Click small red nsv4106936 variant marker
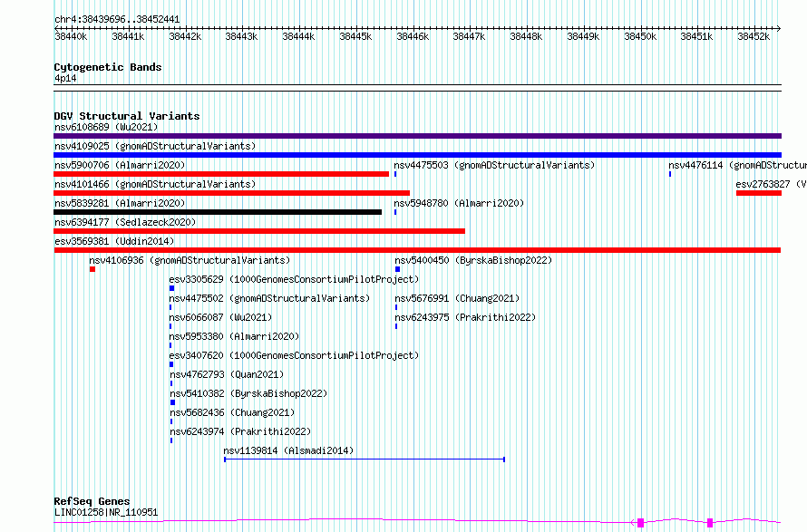Viewport: 807px width, 532px height. point(92,269)
